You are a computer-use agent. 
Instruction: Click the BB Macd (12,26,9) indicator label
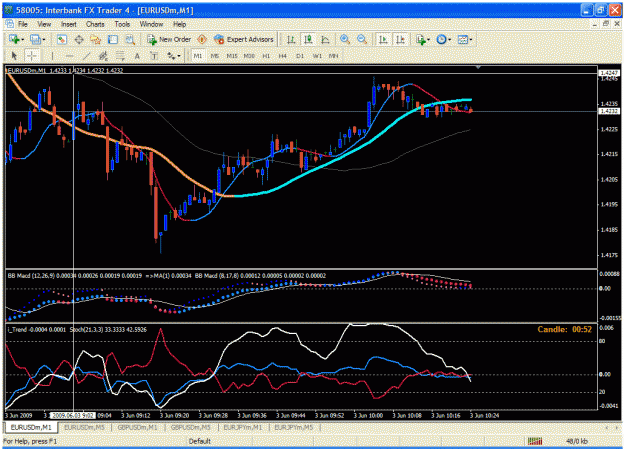75,276
